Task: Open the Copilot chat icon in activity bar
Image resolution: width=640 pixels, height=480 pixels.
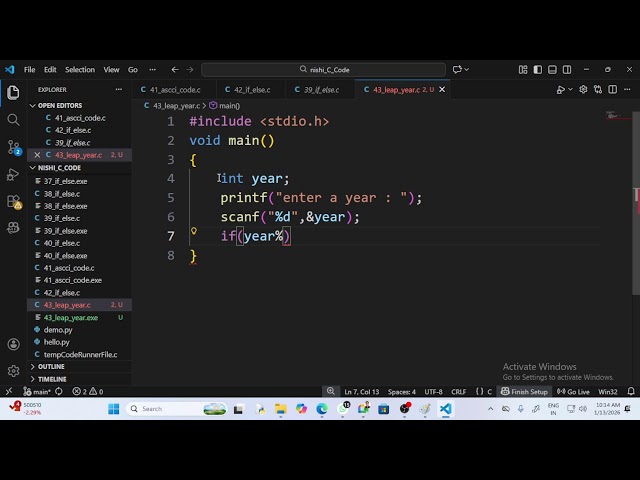Action: (x=13, y=227)
